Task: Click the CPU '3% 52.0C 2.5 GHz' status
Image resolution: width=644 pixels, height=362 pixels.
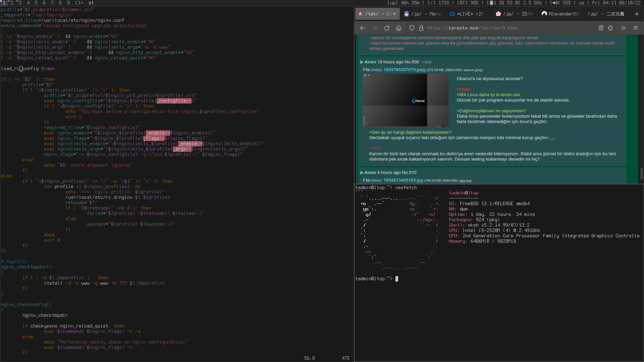Action: point(515,3)
